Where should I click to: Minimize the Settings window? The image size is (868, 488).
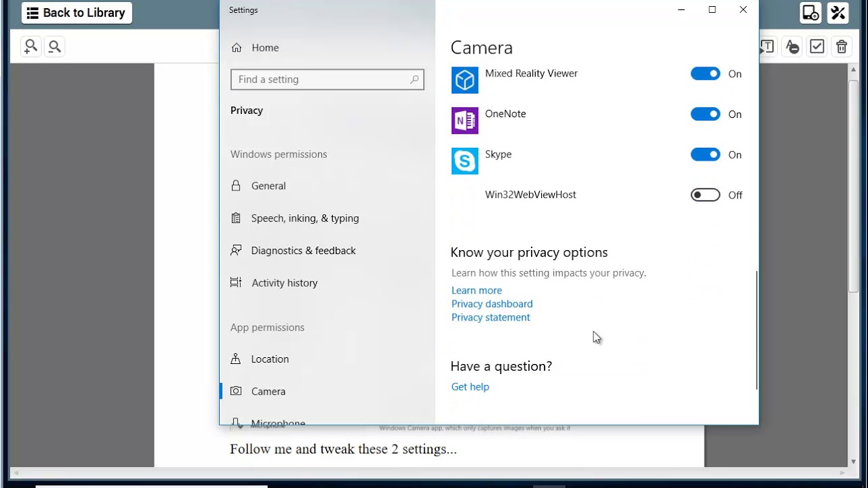pos(682,9)
